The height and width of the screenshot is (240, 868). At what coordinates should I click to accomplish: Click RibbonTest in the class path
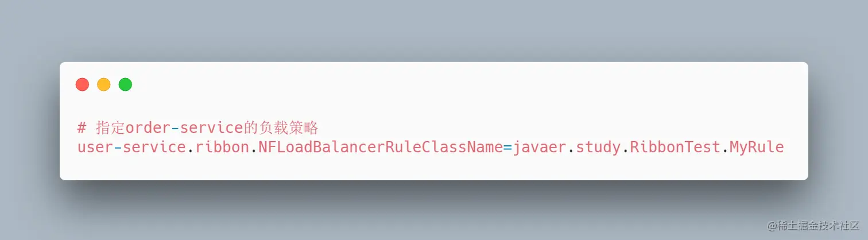(675, 148)
